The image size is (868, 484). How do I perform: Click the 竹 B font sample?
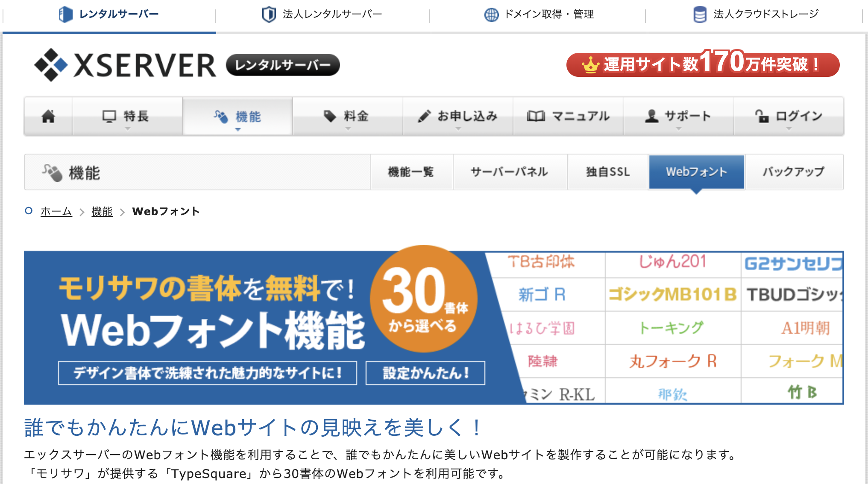pos(803,392)
